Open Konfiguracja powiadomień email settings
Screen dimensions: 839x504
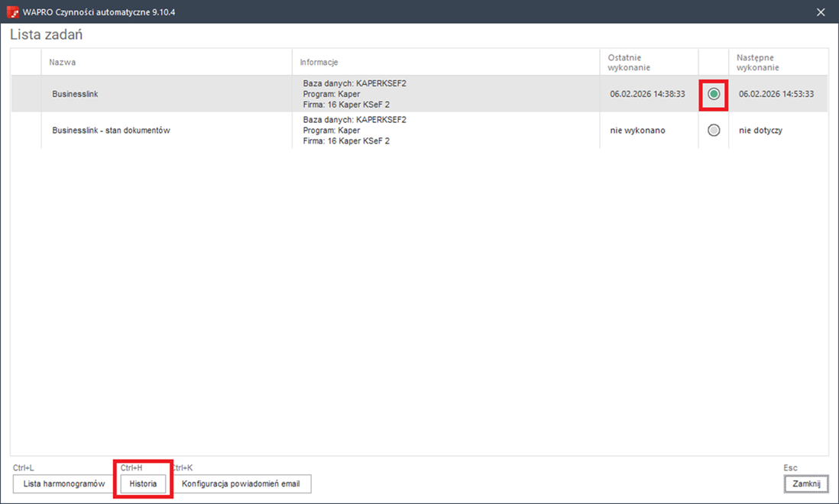coord(241,484)
